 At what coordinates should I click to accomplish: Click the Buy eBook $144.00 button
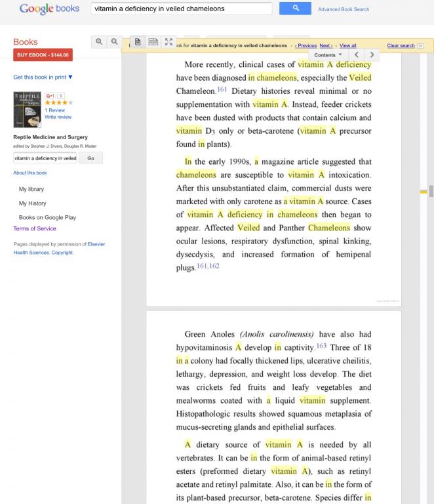[43, 55]
